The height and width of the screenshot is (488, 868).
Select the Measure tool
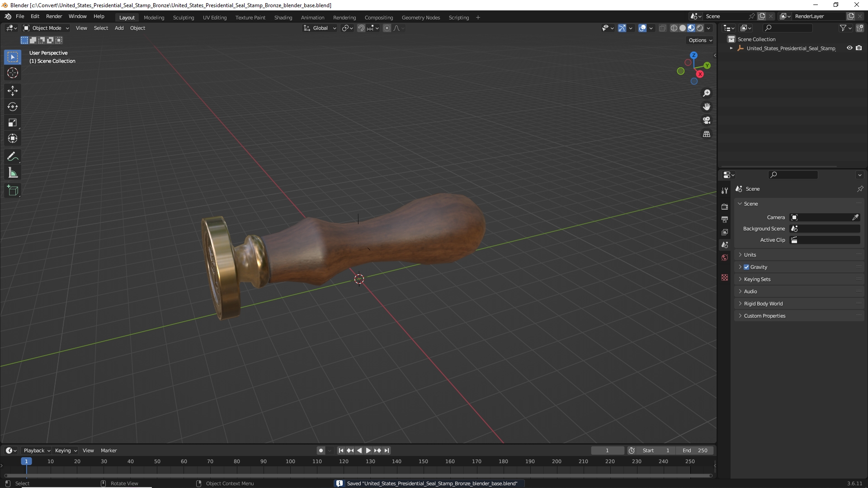coord(13,173)
